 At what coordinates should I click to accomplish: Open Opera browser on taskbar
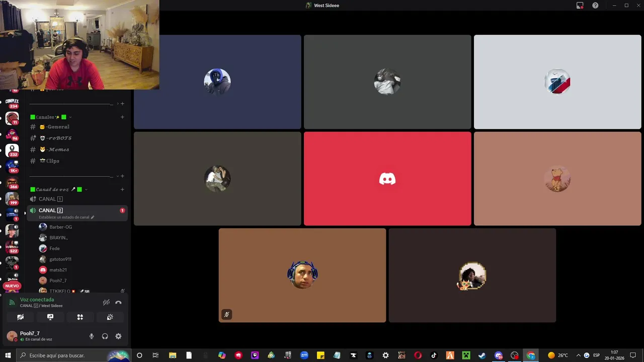pos(418,355)
